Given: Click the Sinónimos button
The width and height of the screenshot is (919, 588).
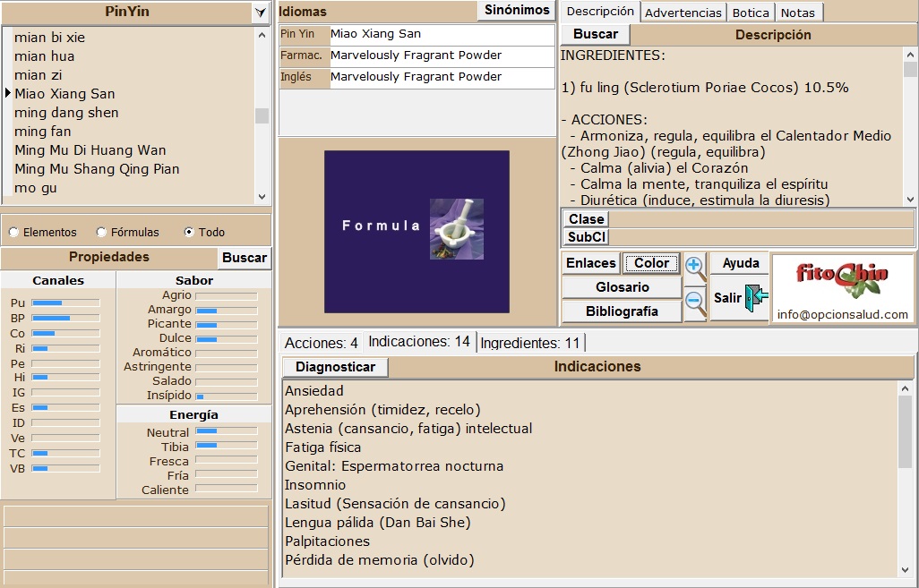Looking at the screenshot, I should [x=516, y=10].
